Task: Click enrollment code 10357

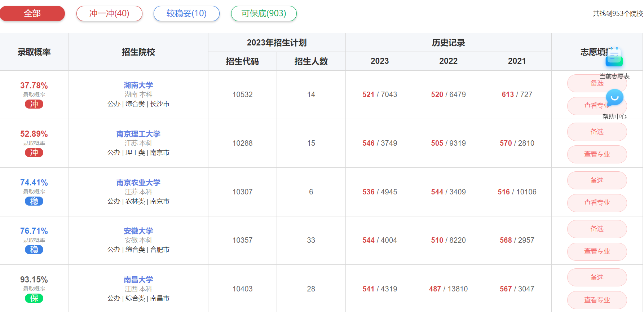Action: [x=242, y=240]
